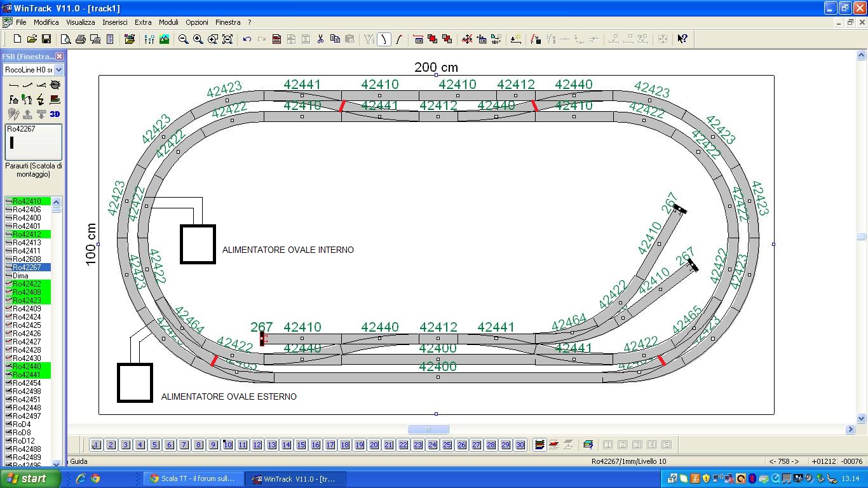The width and height of the screenshot is (868, 488).
Task: Cut the selected track with scissors icon
Action: tap(320, 39)
